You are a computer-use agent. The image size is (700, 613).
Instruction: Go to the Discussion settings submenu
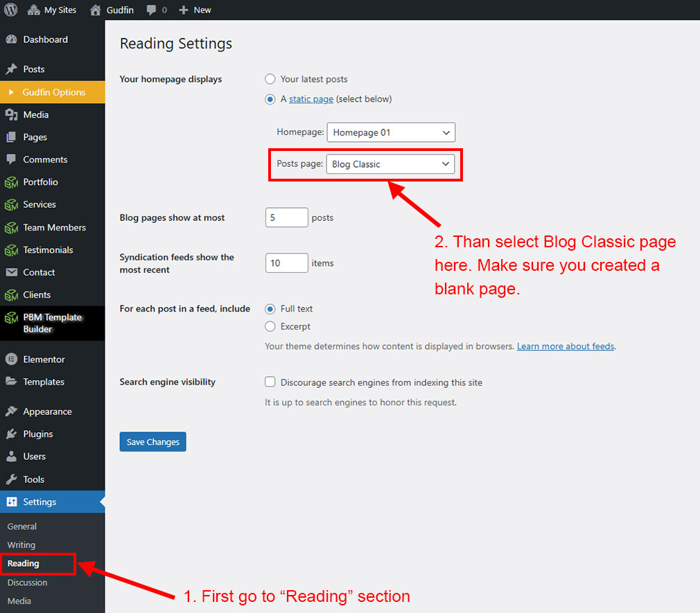coord(27,583)
